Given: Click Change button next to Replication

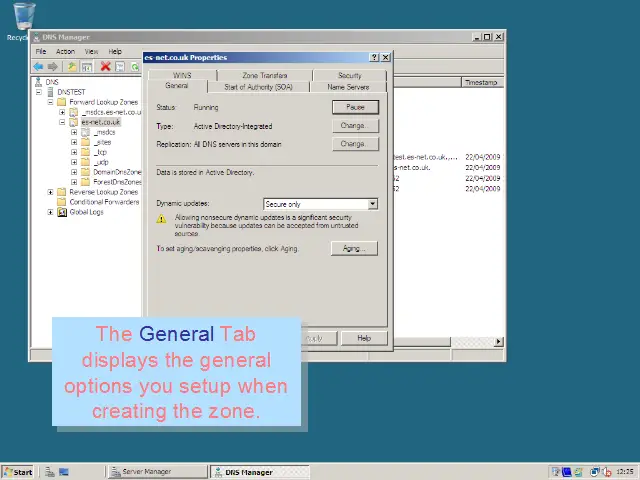Looking at the screenshot, I should tap(355, 144).
